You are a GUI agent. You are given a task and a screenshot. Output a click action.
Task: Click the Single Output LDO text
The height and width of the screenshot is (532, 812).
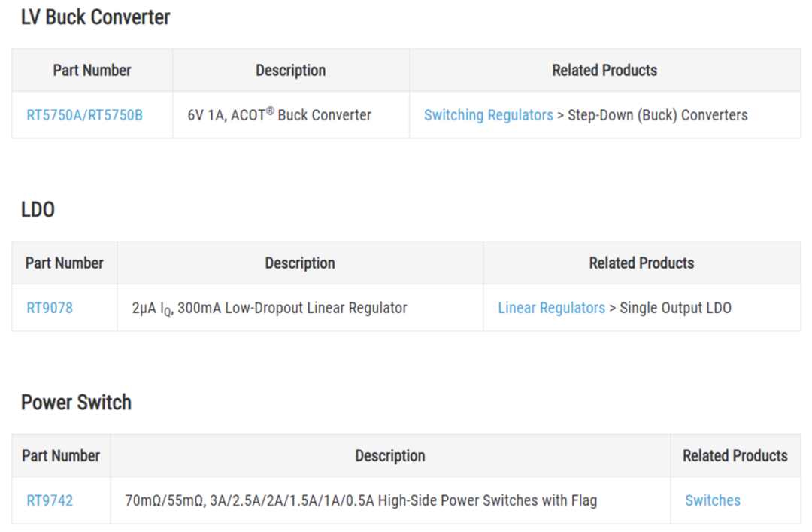click(x=675, y=308)
